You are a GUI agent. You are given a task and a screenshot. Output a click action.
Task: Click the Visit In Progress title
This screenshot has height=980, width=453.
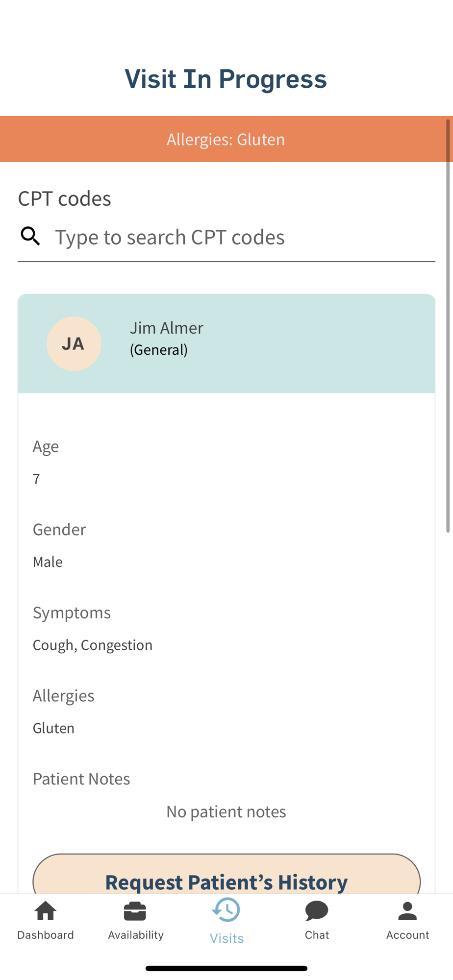coord(226,78)
